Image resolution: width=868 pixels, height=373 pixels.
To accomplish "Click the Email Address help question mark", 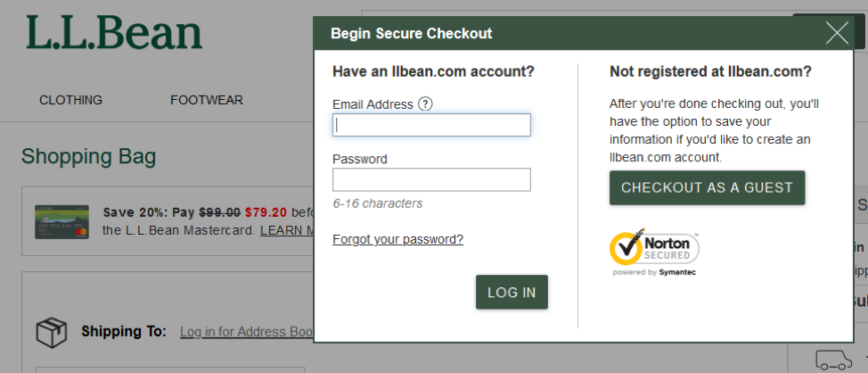I will point(425,104).
